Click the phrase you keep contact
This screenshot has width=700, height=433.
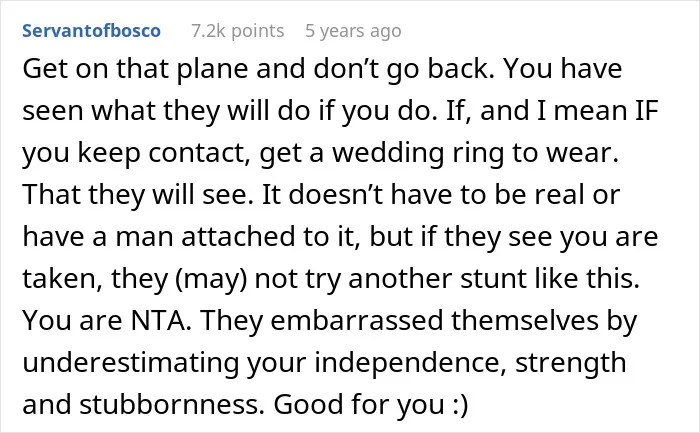136,153
